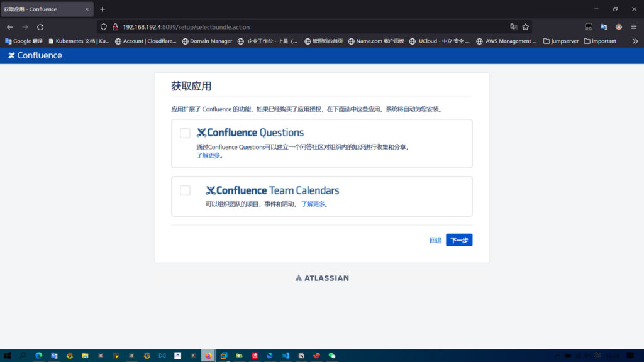
Task: Click the translate page icon in the address bar
Action: pos(514,27)
